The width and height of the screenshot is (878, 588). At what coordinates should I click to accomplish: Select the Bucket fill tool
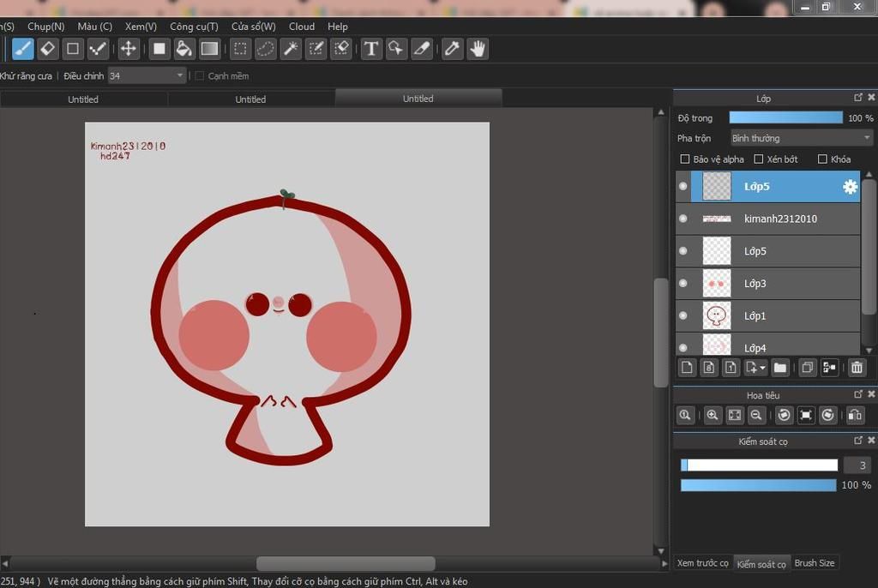[183, 49]
